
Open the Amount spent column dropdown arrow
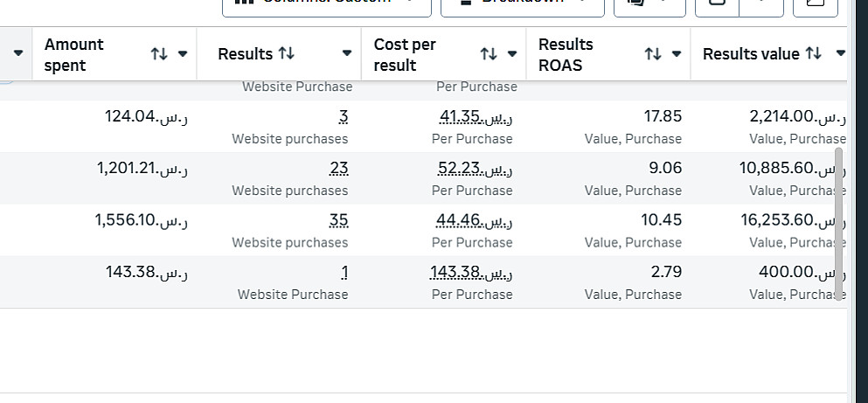tap(183, 54)
